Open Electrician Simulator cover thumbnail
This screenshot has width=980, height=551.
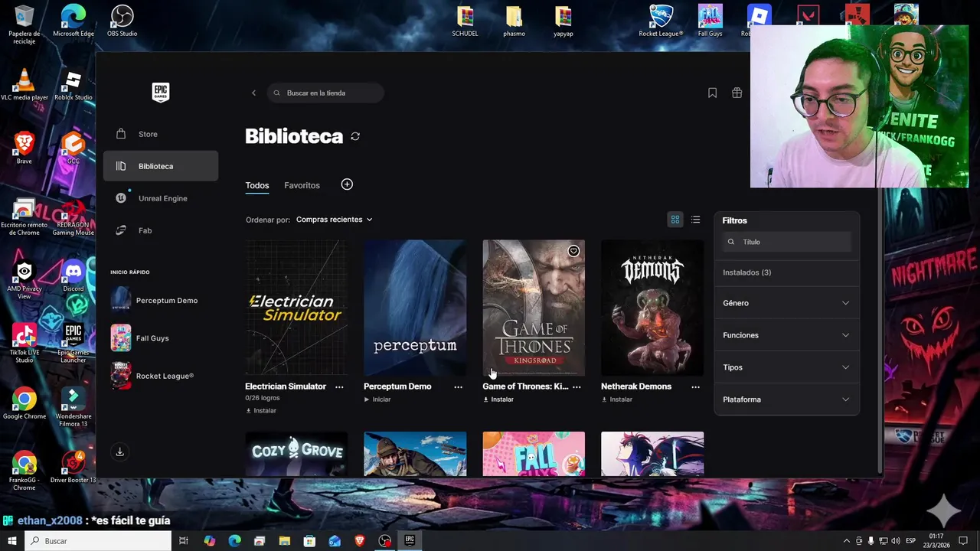[x=296, y=308]
